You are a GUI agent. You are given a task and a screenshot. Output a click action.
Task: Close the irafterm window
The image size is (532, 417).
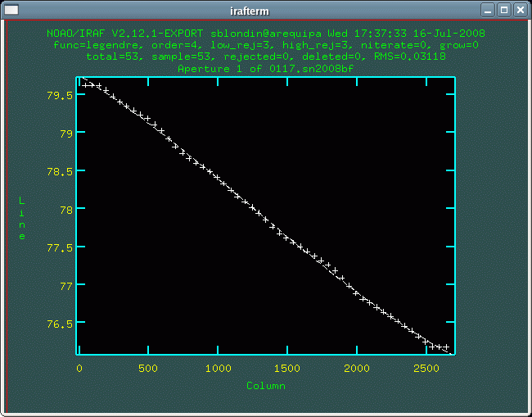click(x=521, y=9)
